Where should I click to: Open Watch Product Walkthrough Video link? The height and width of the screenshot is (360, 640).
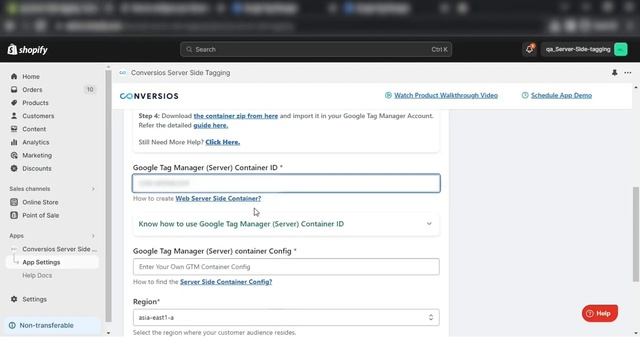[x=446, y=95]
